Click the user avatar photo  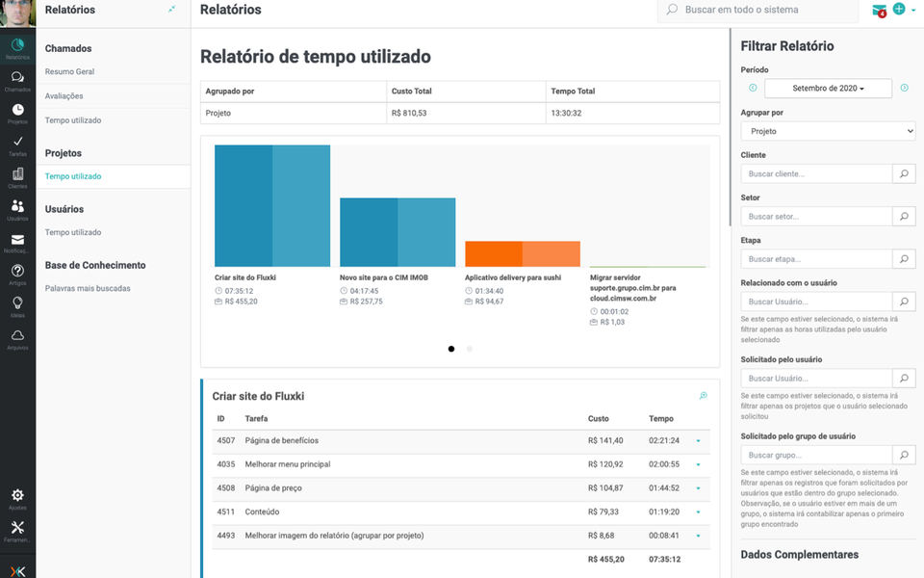[x=17, y=13]
